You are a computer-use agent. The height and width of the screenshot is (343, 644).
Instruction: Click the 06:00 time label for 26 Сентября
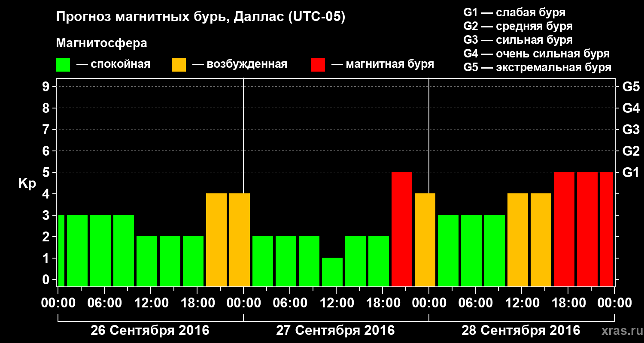[104, 303]
